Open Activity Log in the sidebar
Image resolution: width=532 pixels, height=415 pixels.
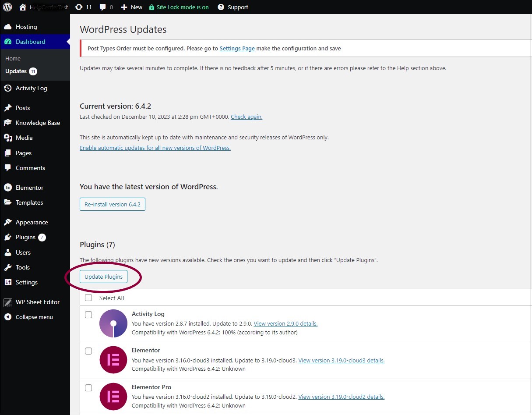point(35,88)
